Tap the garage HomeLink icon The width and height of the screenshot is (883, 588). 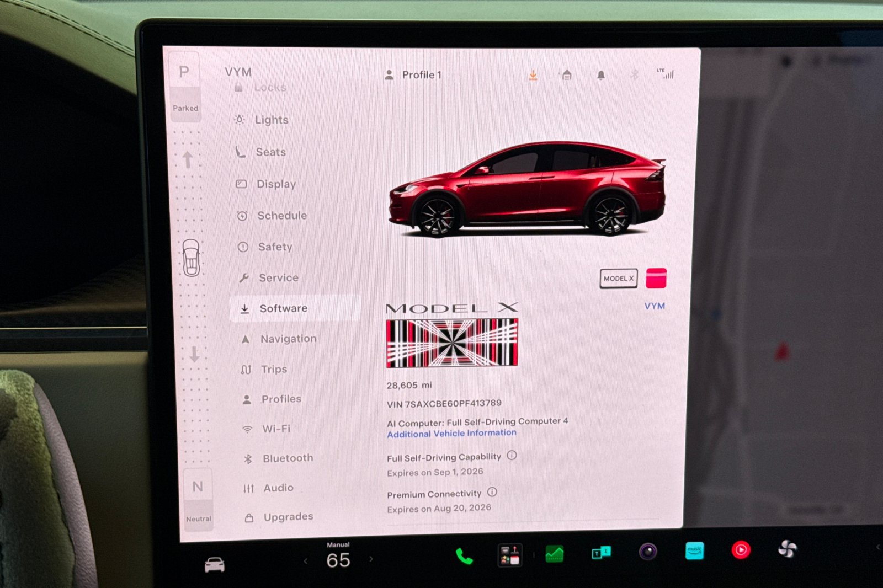click(567, 74)
